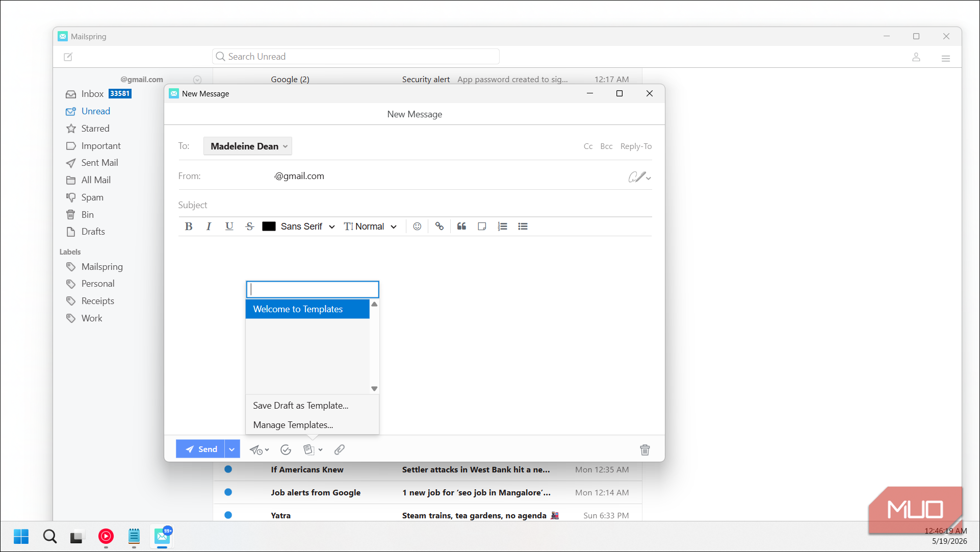Open the Send Later scheduling icon
The width and height of the screenshot is (980, 552).
point(259,449)
